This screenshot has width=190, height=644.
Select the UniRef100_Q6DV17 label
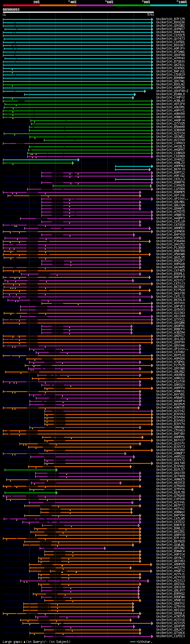click(x=170, y=336)
